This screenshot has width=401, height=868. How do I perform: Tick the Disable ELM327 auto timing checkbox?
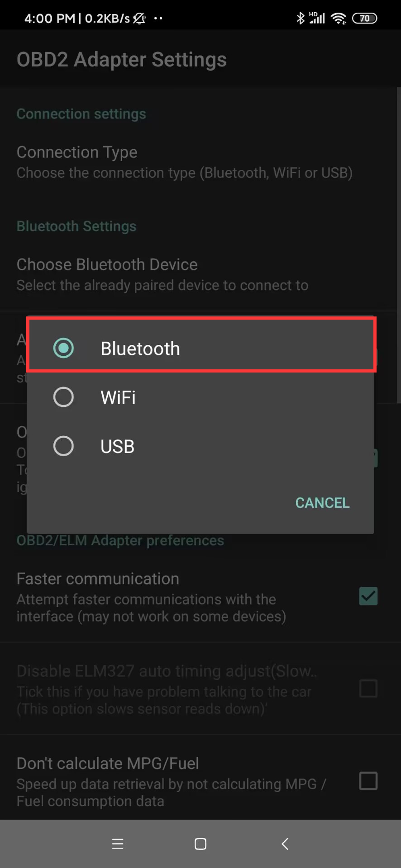tap(368, 689)
